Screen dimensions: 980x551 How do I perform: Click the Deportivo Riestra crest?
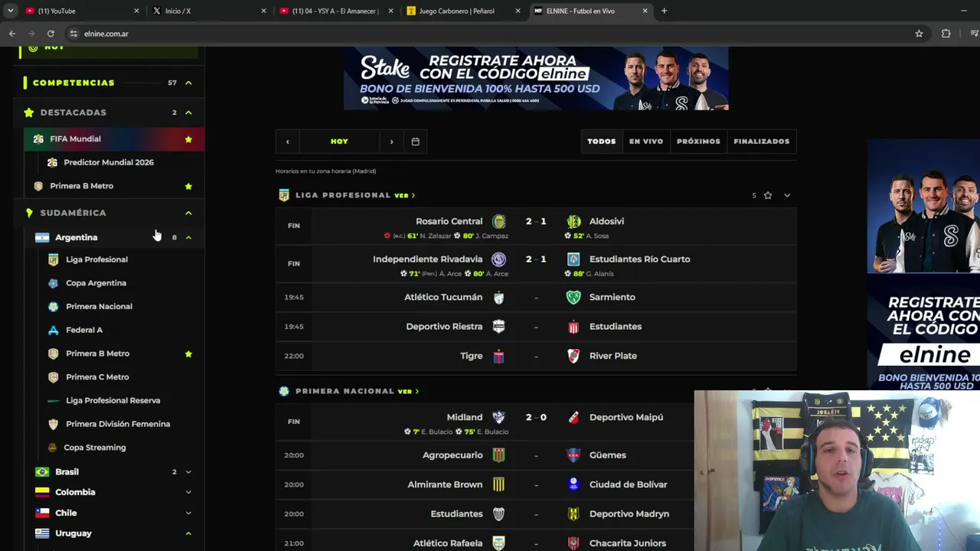tap(498, 327)
